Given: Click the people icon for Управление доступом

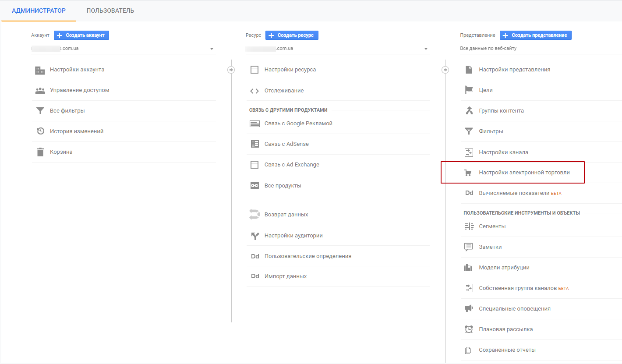Looking at the screenshot, I should tap(40, 91).
